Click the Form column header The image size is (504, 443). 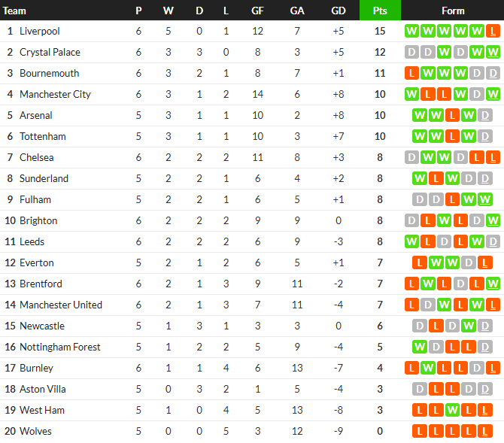click(453, 11)
